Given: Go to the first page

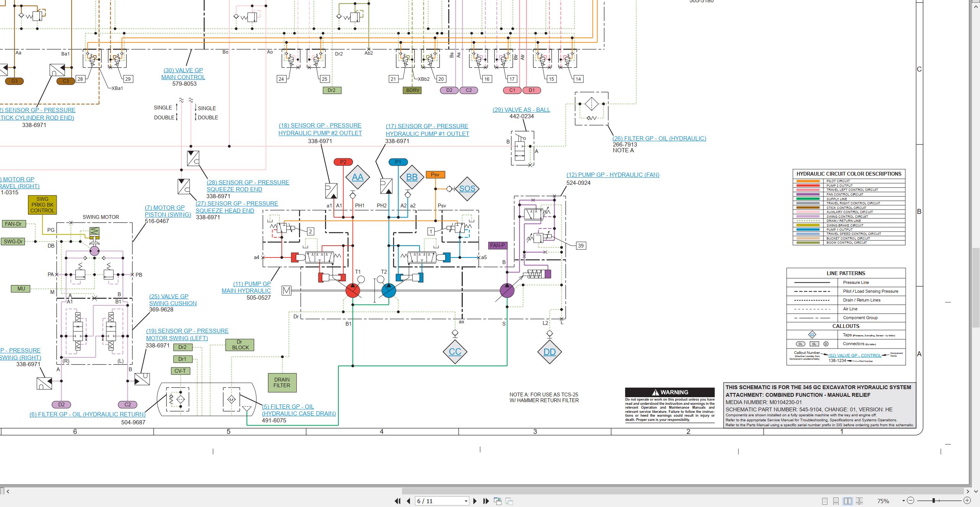Looking at the screenshot, I should pyautogui.click(x=397, y=501).
